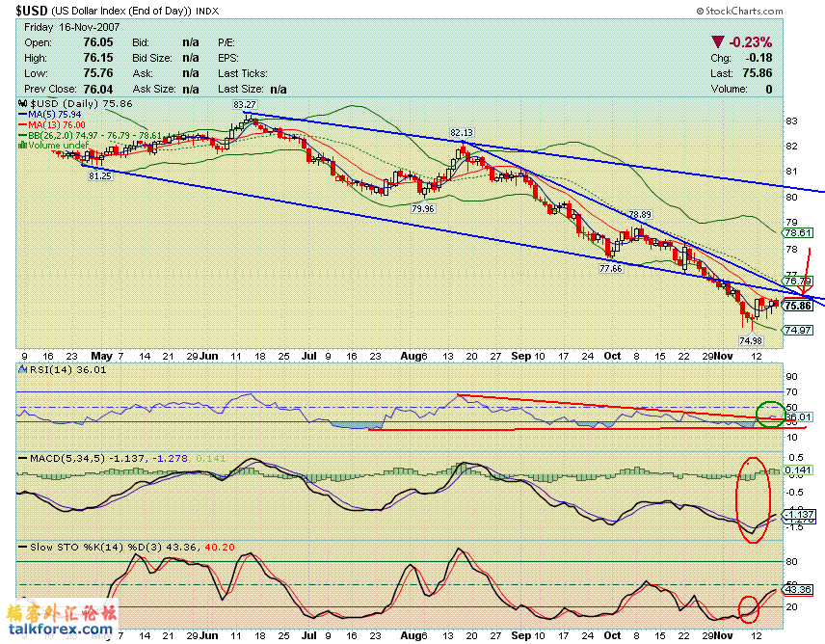Select the Prev Close value 76.04
Screen dimensions: 825x644
pos(98,89)
